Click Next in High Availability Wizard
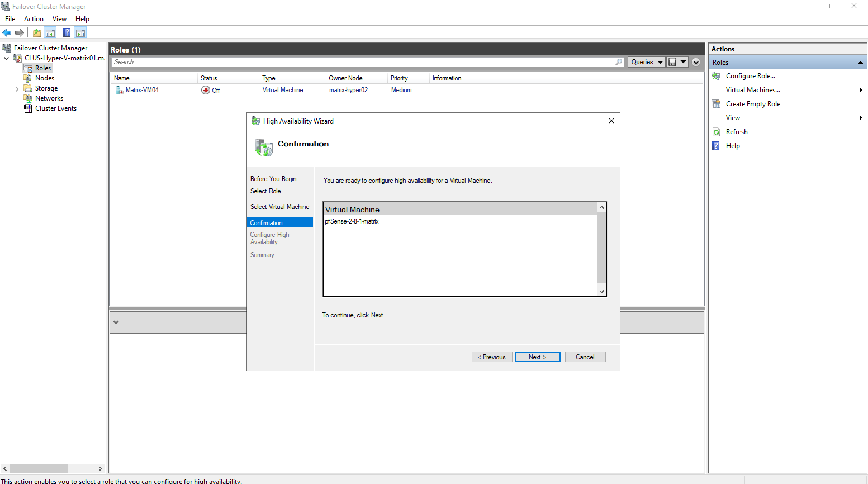 [537, 357]
